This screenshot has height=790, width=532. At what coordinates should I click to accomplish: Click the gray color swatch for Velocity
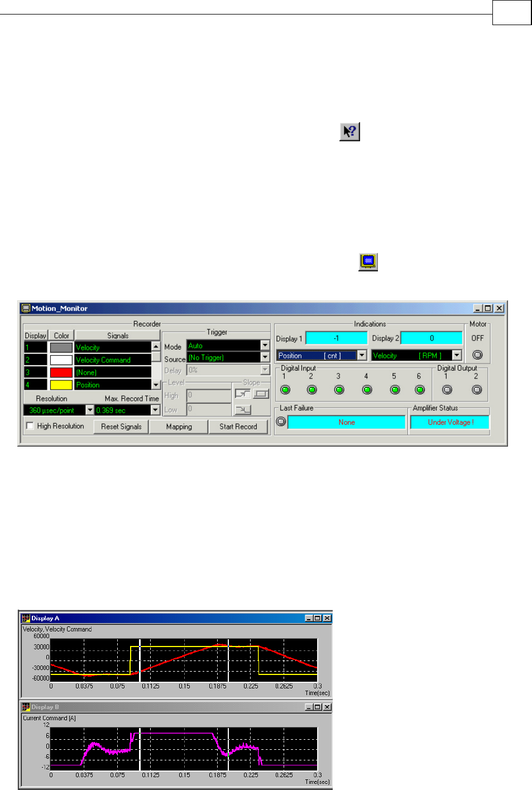point(61,347)
